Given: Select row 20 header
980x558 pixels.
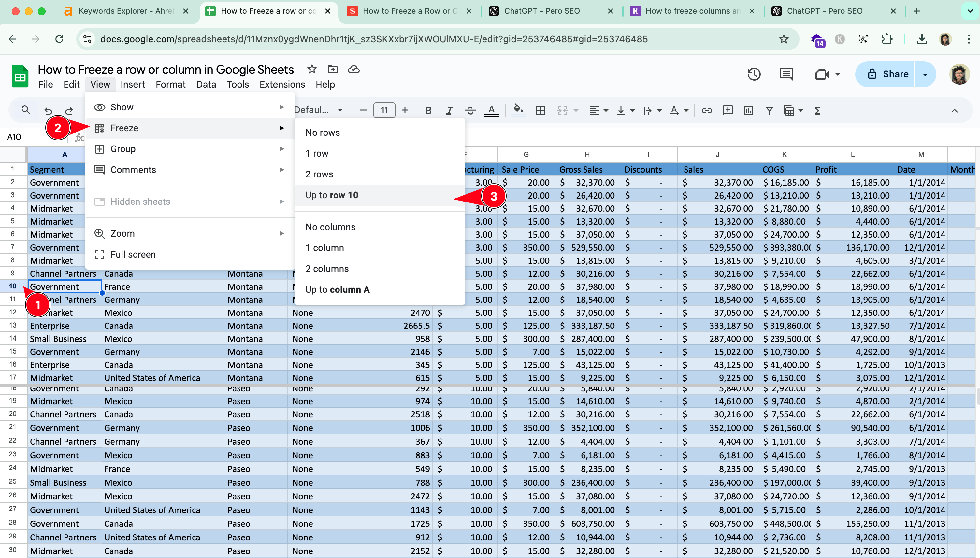Looking at the screenshot, I should point(13,414).
